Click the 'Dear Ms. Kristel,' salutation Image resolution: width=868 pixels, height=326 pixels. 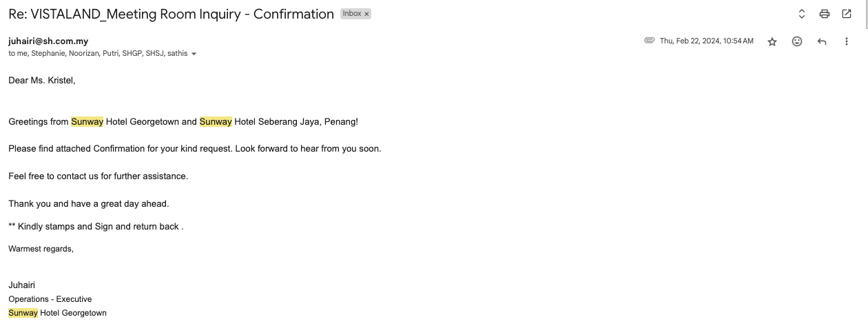(42, 81)
